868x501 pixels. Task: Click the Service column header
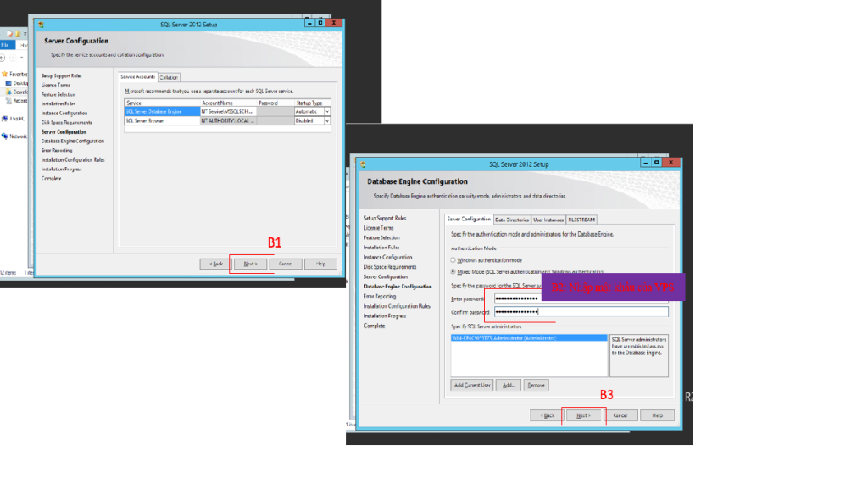162,103
